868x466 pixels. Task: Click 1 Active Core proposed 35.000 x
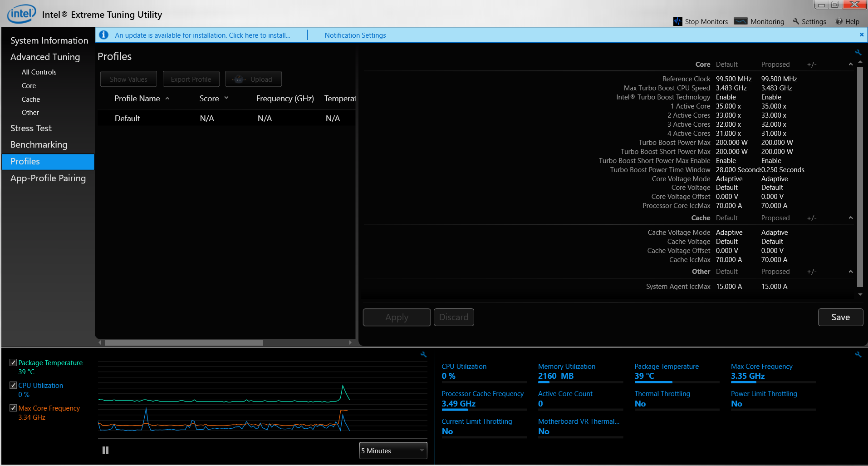coord(774,106)
